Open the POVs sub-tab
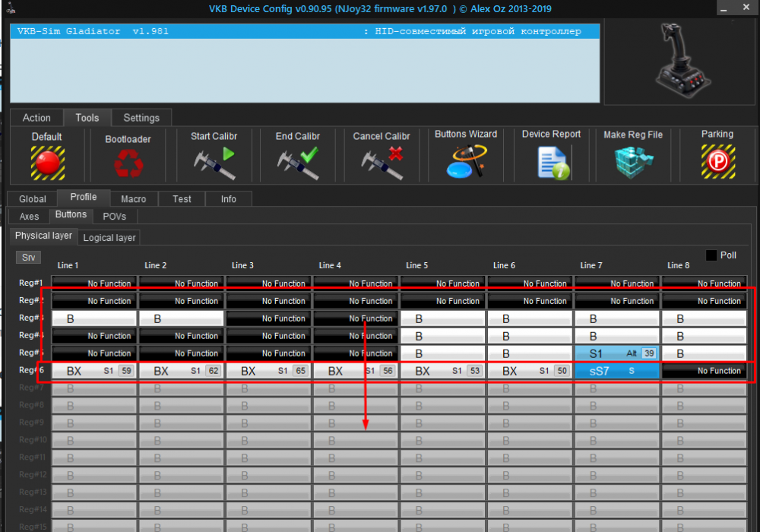760x532 pixels. (115, 217)
